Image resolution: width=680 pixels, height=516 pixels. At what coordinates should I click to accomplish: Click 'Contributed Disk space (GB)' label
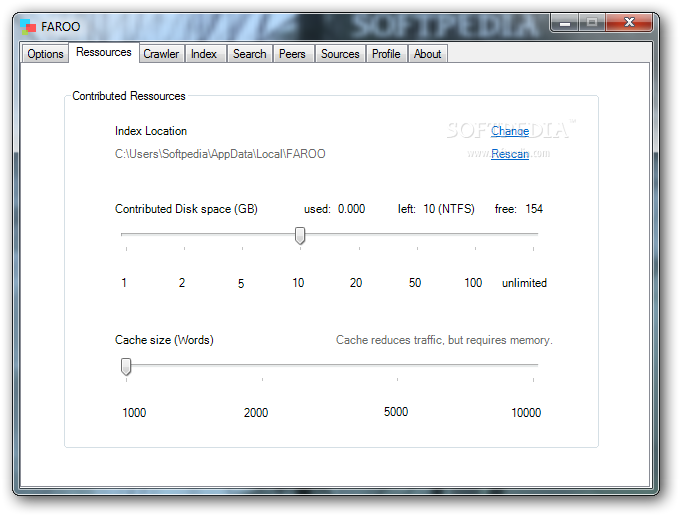pyautogui.click(x=186, y=209)
